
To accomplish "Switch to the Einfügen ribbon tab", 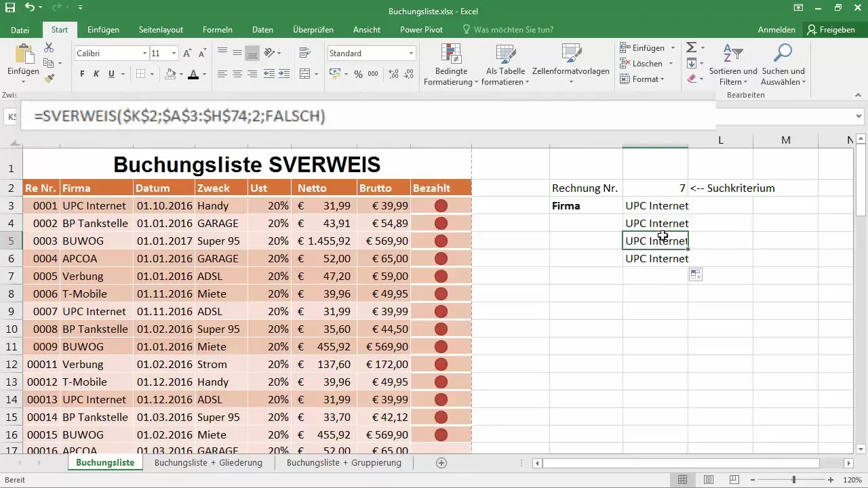I will pos(103,30).
